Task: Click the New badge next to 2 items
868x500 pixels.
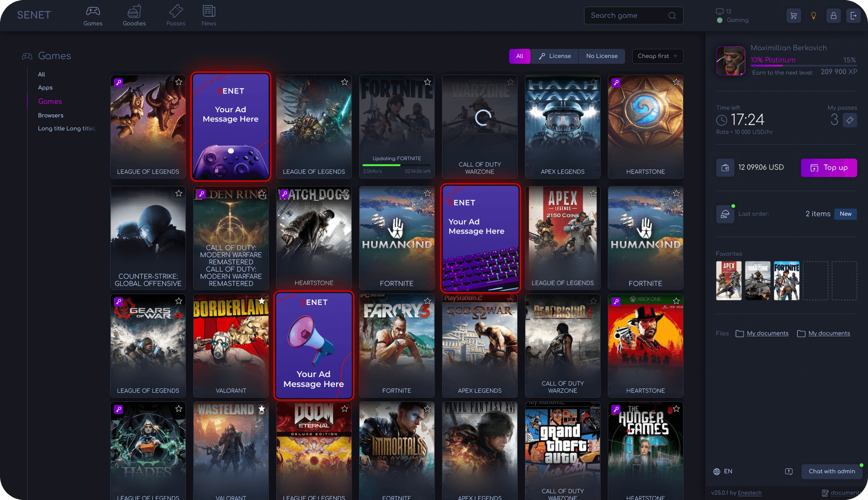Action: [845, 214]
